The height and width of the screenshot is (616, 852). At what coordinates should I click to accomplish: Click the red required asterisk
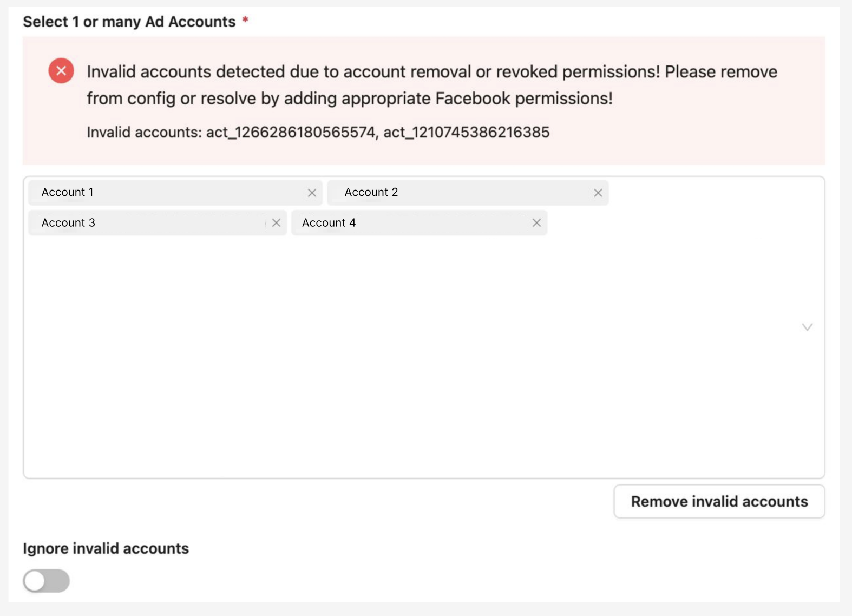(x=245, y=20)
